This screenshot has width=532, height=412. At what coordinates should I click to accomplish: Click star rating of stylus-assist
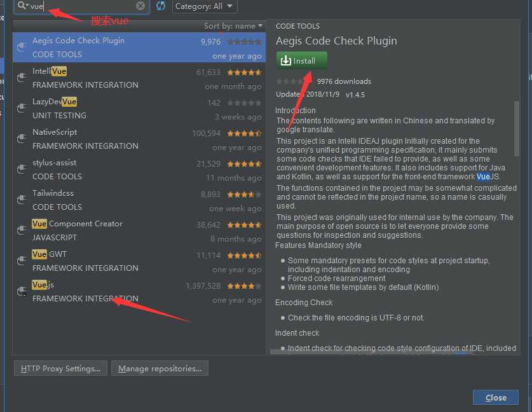click(244, 164)
